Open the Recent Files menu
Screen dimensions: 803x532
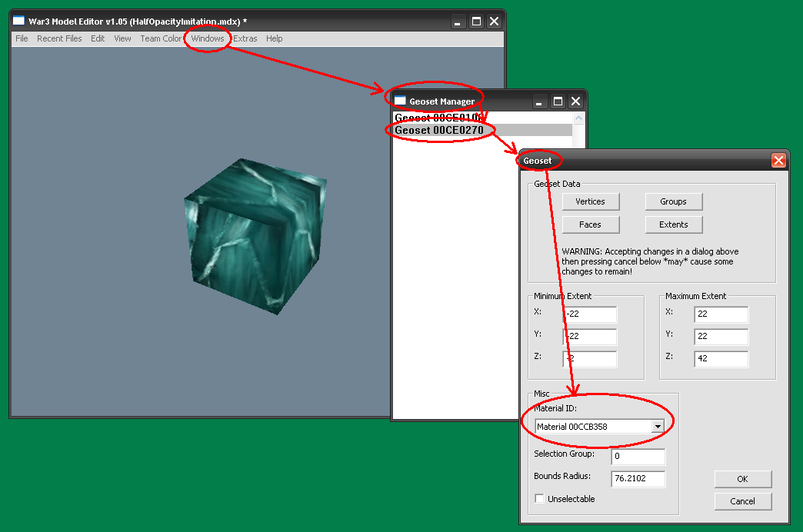click(x=59, y=38)
